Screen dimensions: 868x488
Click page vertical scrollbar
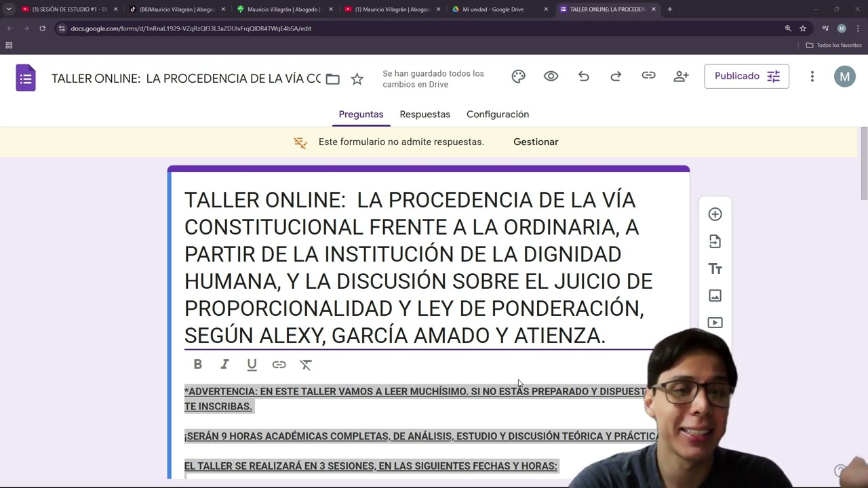click(864, 163)
